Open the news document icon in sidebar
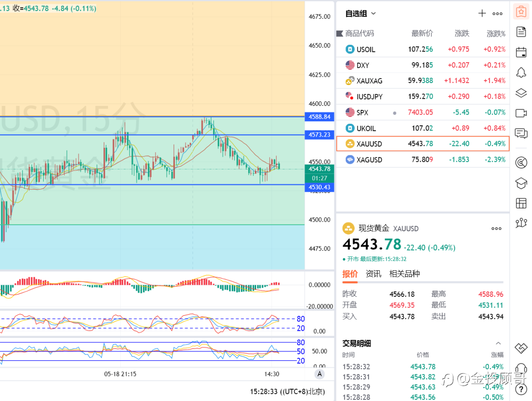This screenshot has height=401, width=532. (x=521, y=32)
